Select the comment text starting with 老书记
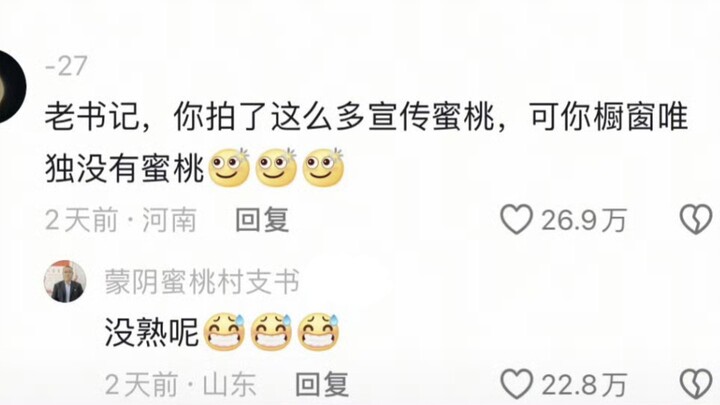This screenshot has width=720, height=405. coord(366,143)
